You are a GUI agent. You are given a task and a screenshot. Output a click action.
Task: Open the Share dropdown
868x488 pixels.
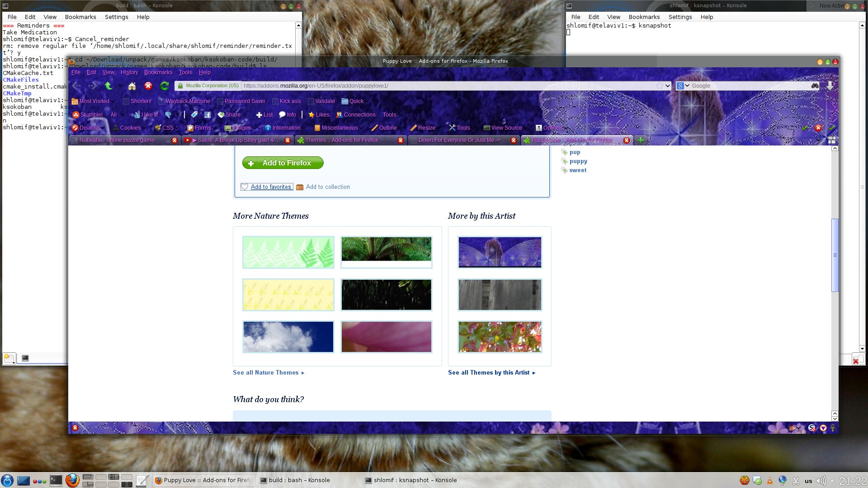coord(231,115)
